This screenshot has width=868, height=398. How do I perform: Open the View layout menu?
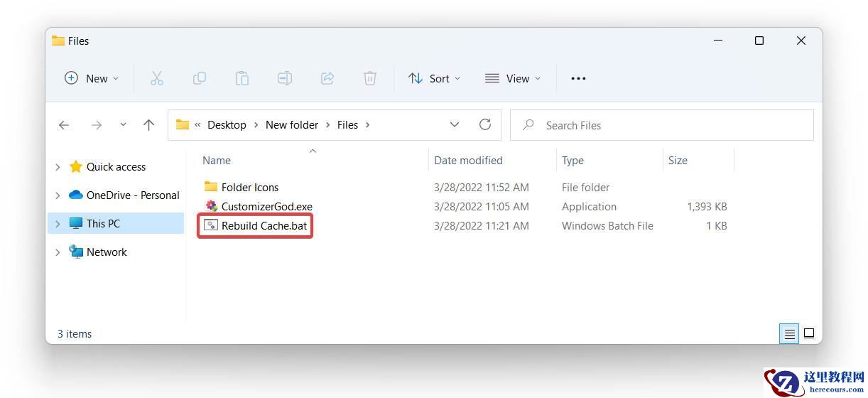512,78
